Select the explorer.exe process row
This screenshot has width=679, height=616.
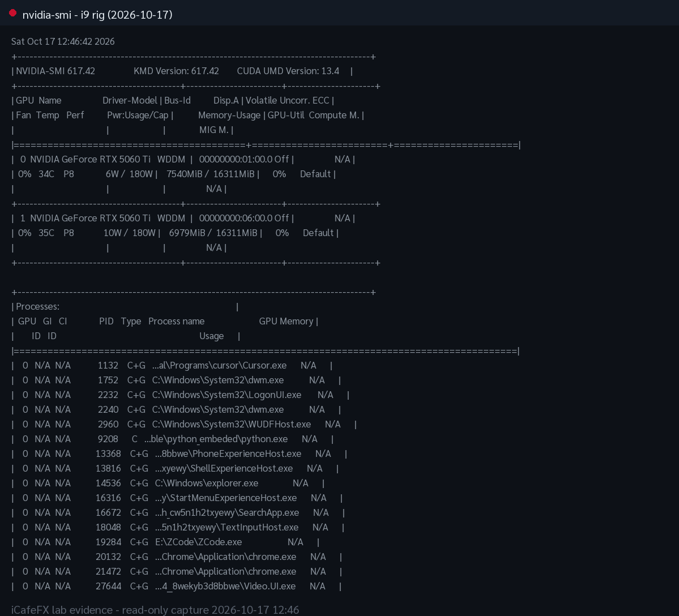click(x=168, y=483)
